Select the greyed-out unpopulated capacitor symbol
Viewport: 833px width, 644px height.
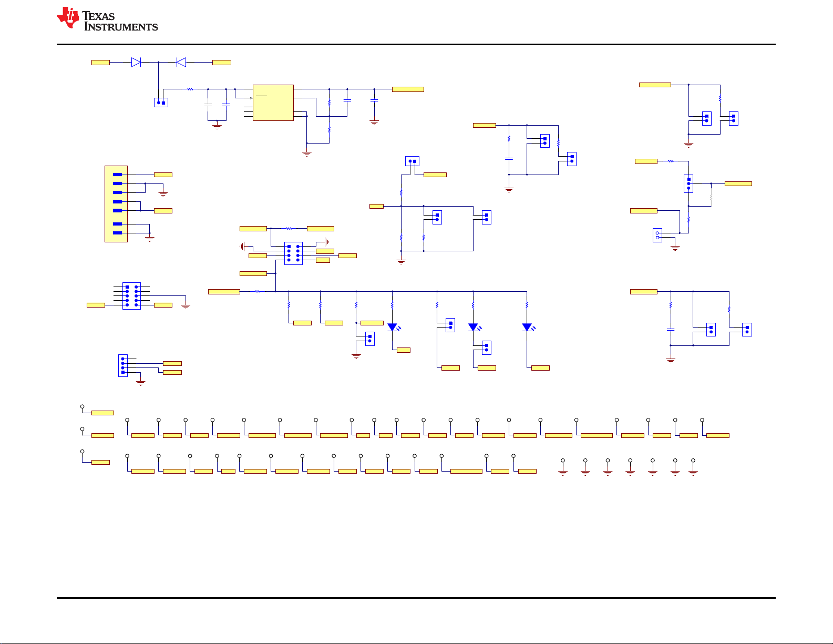pyautogui.click(x=208, y=105)
